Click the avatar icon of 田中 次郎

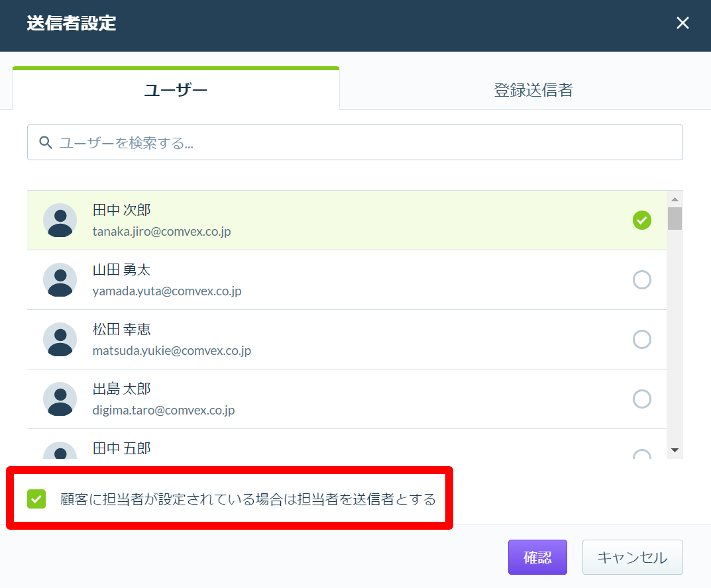60,220
